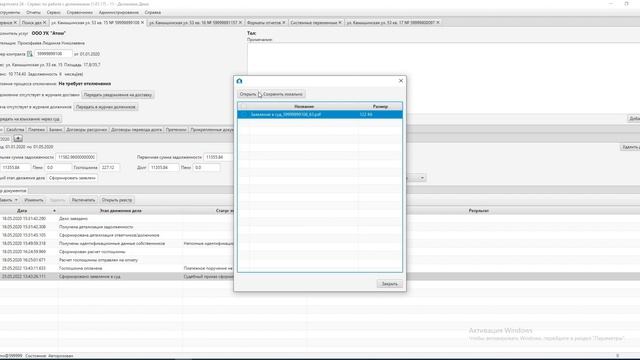Select the Сформирован расчет госпошлины row
Screen dimensions: 640x360
(x=116, y=252)
